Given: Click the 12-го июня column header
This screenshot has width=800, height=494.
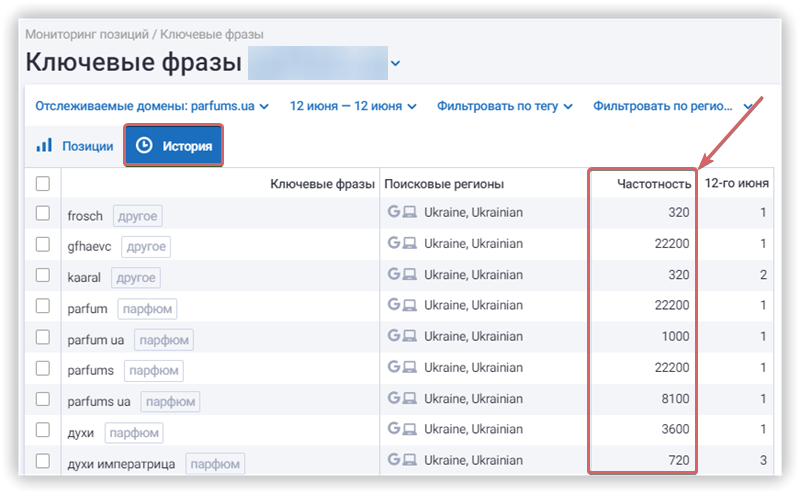Looking at the screenshot, I should (x=736, y=183).
